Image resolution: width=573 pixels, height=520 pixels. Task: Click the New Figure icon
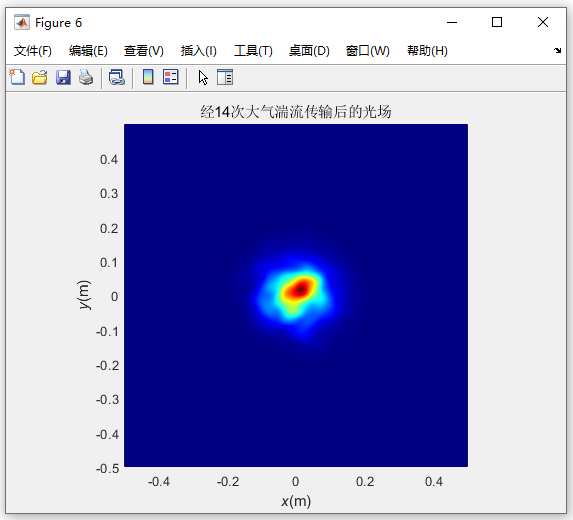click(17, 77)
